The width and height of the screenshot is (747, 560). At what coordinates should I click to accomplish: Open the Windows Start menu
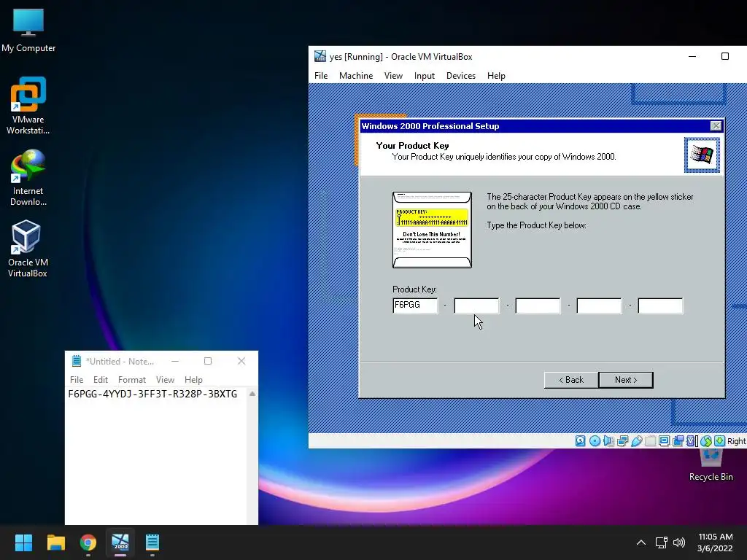(x=23, y=542)
